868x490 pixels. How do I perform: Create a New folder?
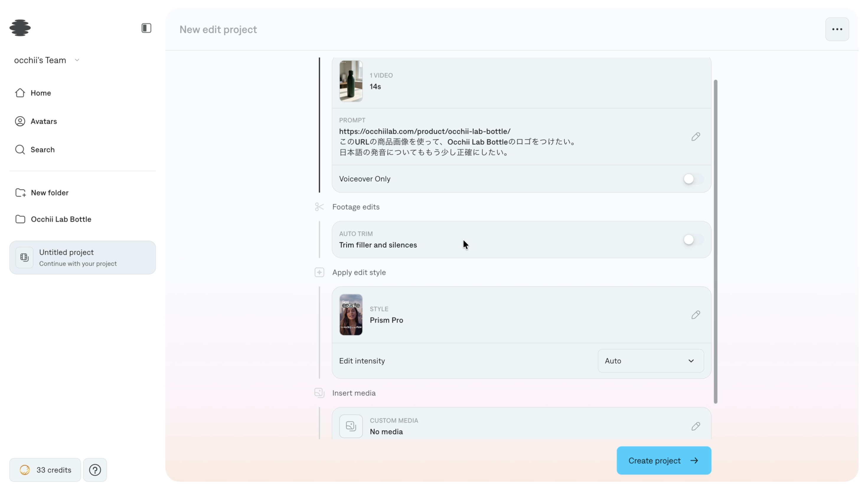pos(42,193)
